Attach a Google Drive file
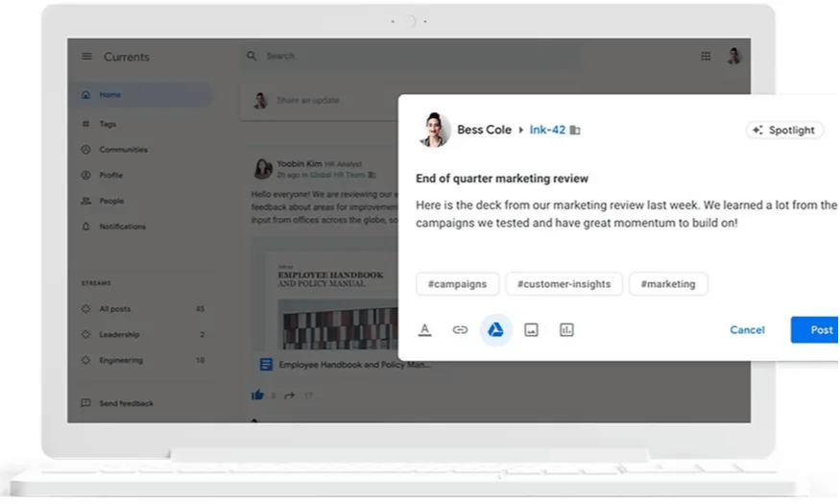 [x=495, y=330]
